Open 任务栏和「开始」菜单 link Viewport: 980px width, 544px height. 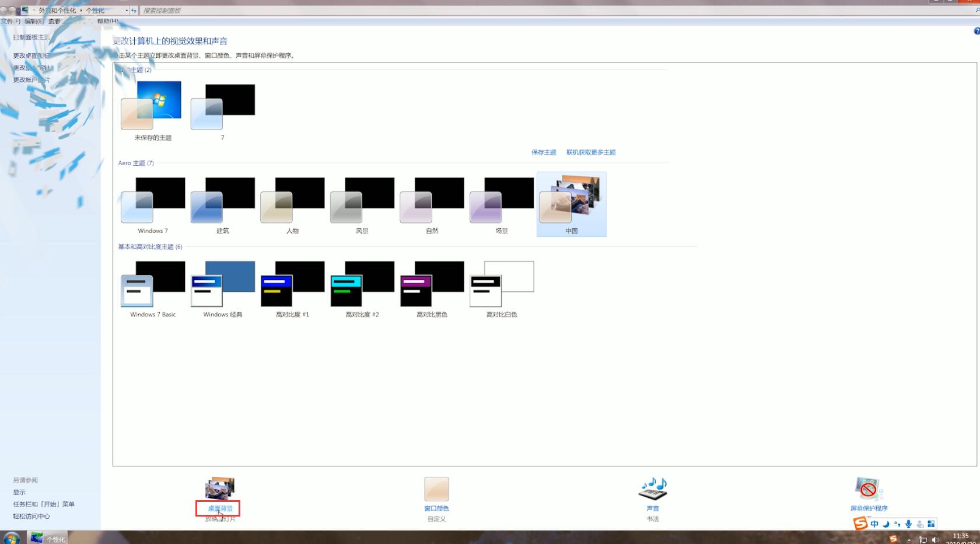click(44, 504)
